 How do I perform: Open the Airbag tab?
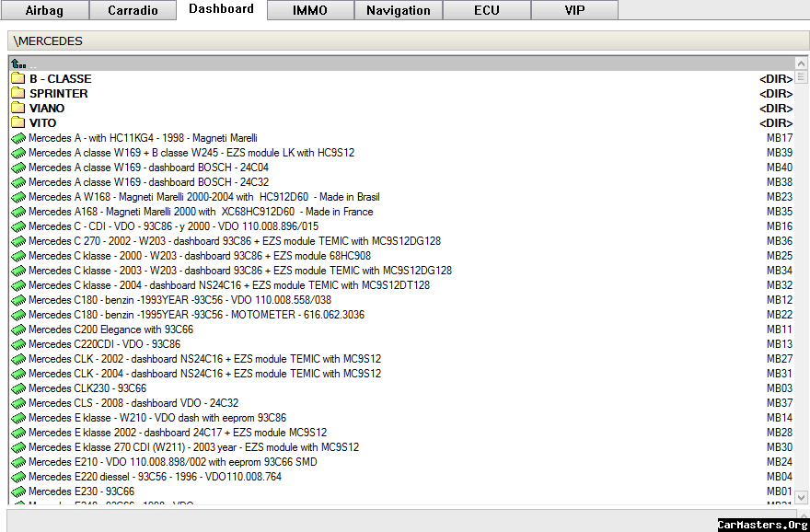(x=44, y=10)
